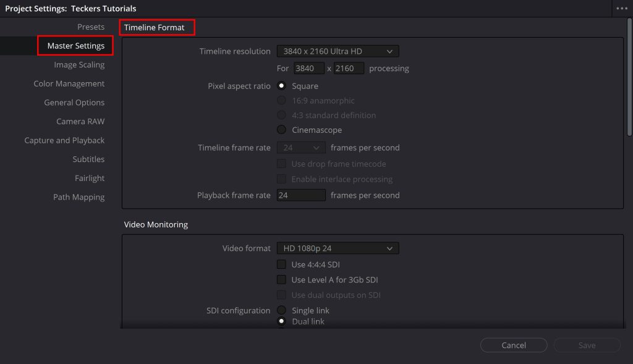This screenshot has height=364, width=633.
Task: Open the project options menu via ellipsis icon
Action: (x=621, y=8)
